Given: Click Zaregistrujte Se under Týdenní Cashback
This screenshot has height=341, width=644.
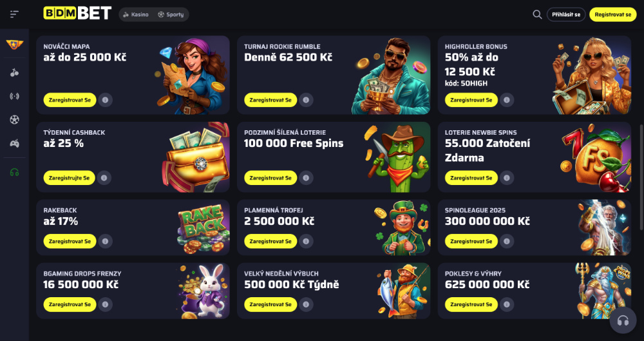Looking at the screenshot, I should click(x=69, y=178).
